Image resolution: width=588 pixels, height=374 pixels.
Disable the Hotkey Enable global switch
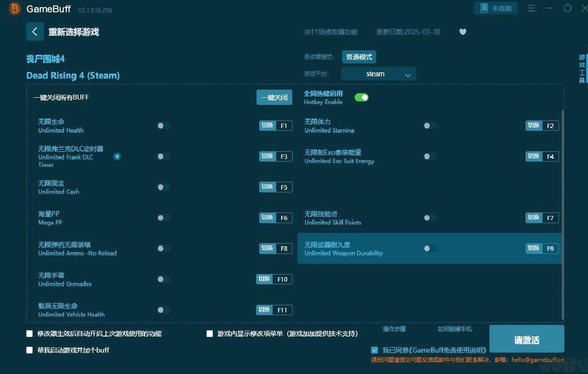[361, 97]
